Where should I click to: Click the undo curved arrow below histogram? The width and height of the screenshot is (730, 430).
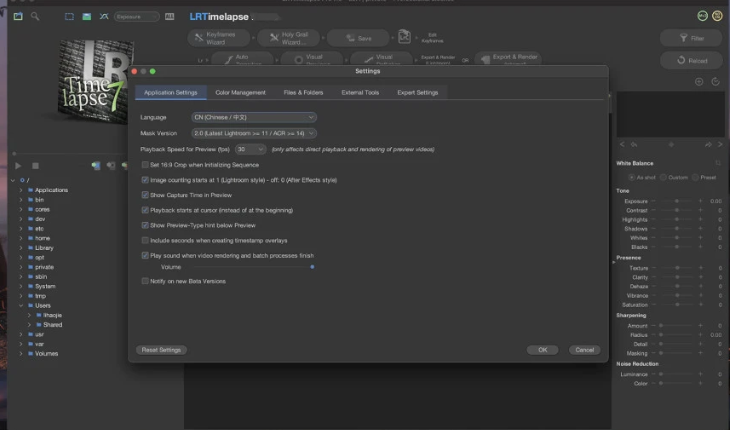pyautogui.click(x=634, y=145)
